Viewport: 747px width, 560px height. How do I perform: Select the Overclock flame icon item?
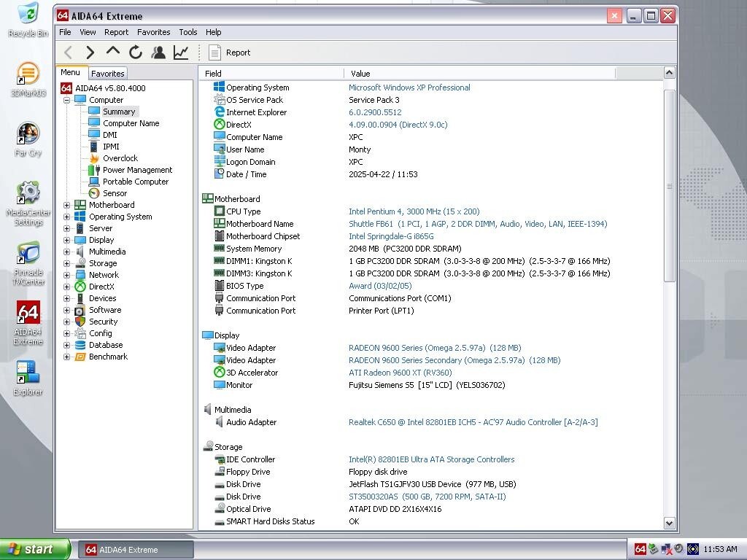tap(94, 158)
